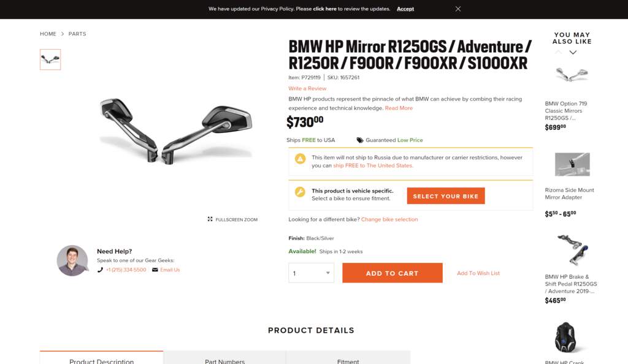This screenshot has width=628, height=364.
Task: Click the email envelope icon
Action: 155,270
